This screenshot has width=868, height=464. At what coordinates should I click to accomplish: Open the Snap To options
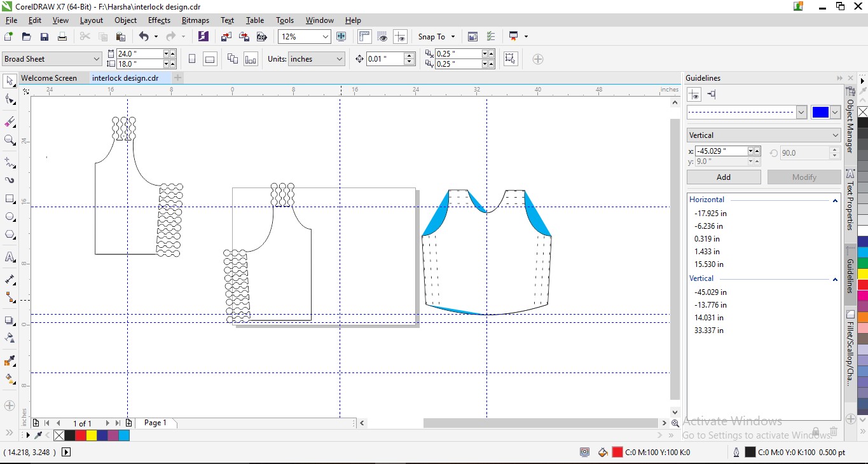coord(436,37)
